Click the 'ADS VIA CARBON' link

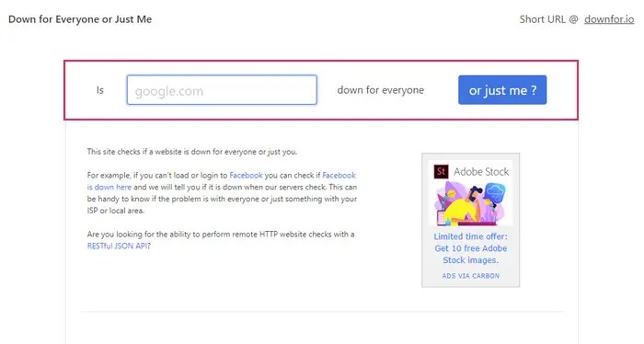(x=471, y=276)
